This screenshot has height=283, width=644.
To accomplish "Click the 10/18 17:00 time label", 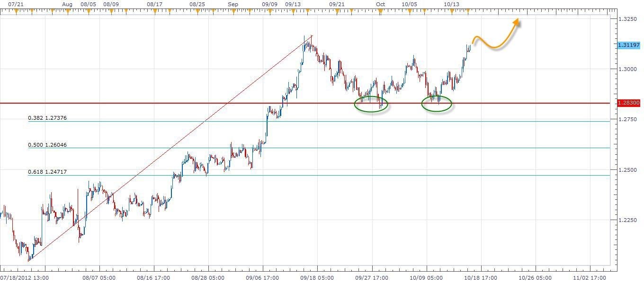I will [x=482, y=278].
